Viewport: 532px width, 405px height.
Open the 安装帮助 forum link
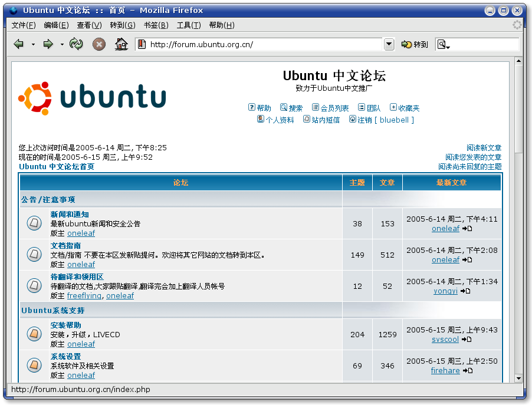click(66, 325)
